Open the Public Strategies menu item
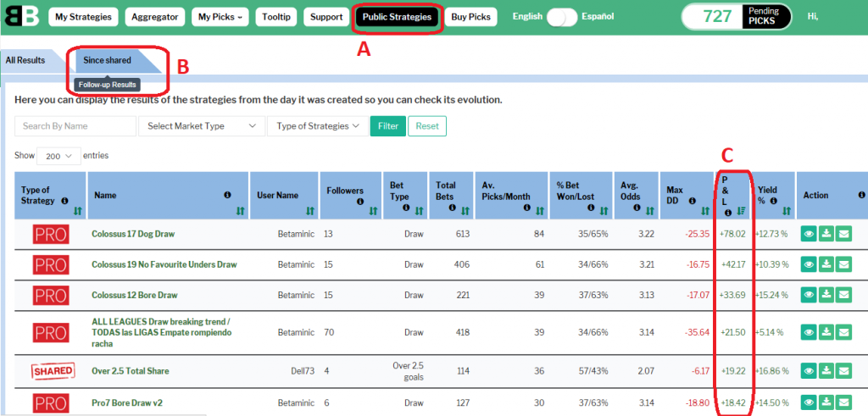This screenshot has height=416, width=868. pos(397,17)
